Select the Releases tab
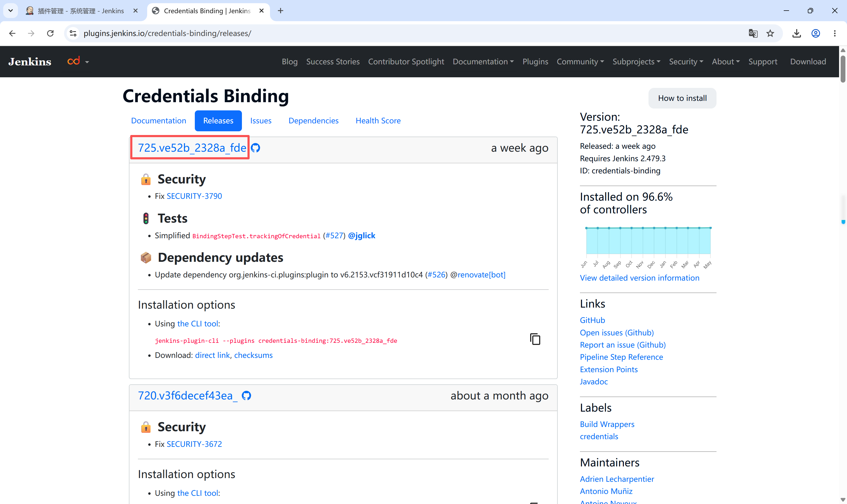 click(x=218, y=120)
